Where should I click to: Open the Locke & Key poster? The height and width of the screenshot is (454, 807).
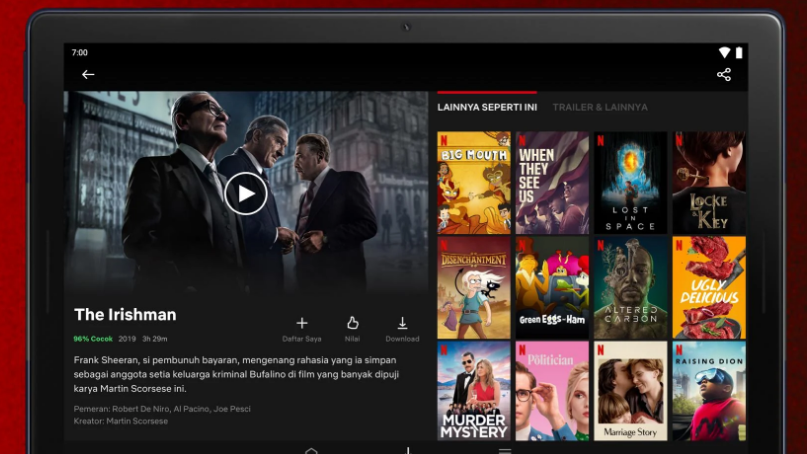[x=709, y=183]
